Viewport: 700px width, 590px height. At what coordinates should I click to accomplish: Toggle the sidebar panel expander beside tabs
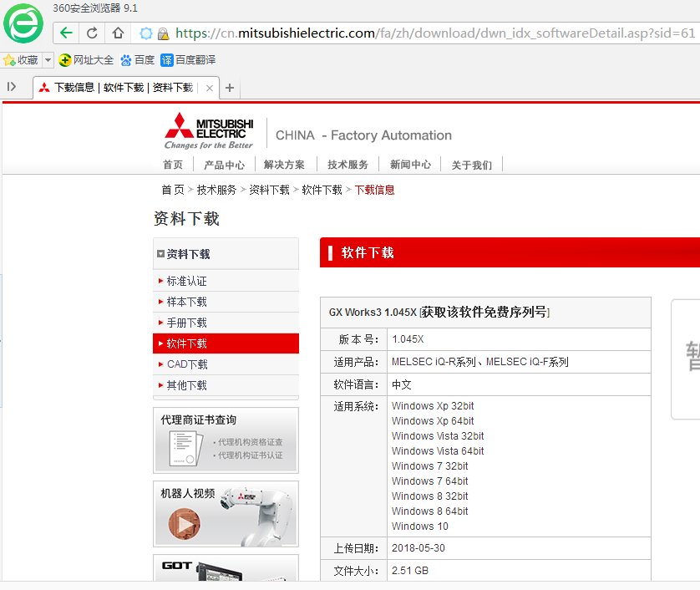(x=12, y=87)
